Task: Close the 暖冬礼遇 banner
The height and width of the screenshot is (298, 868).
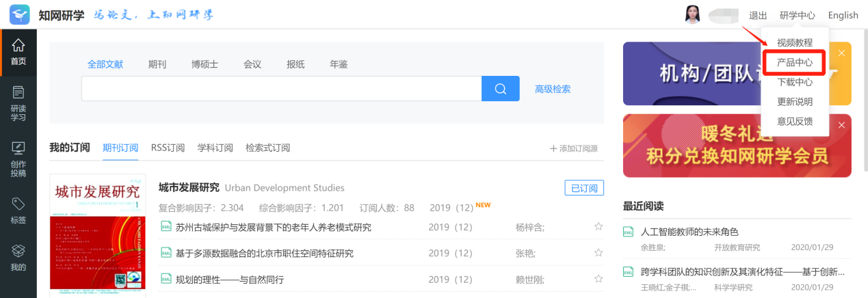Action: point(841,125)
